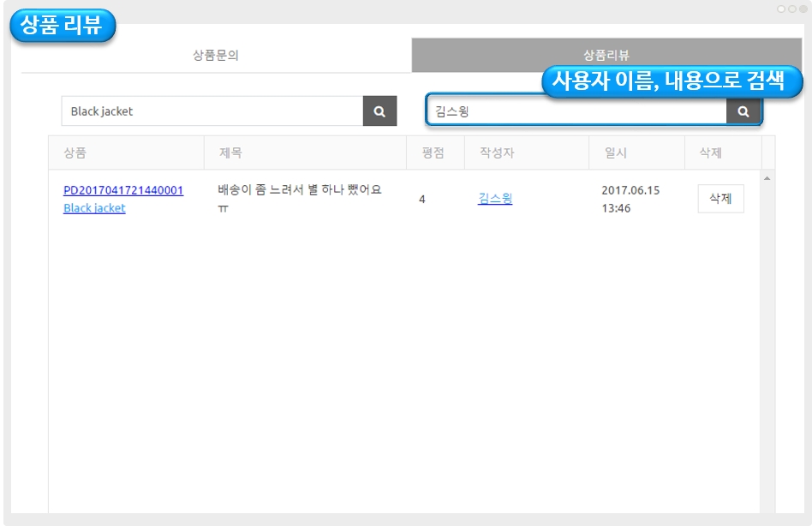The height and width of the screenshot is (526, 812).
Task: Sort by the 평점 column header
Action: 433,153
